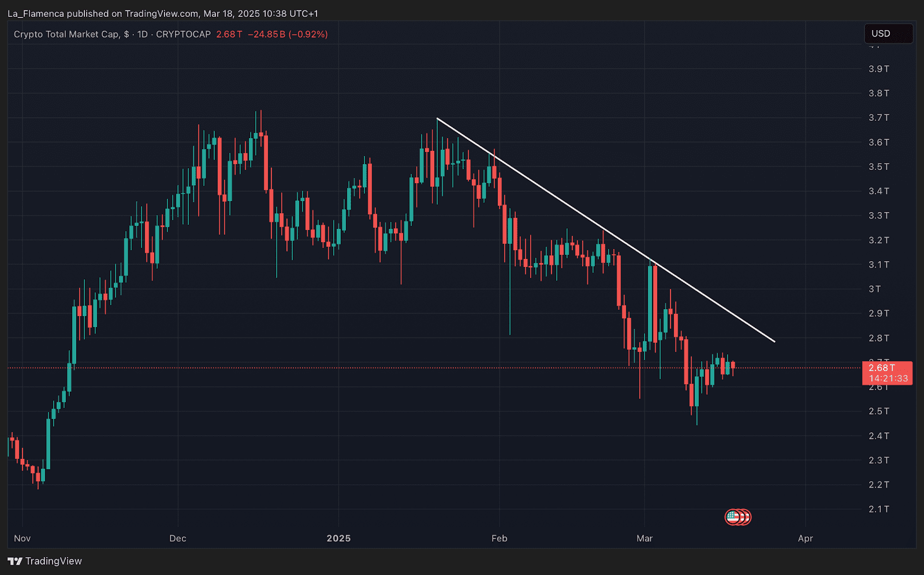The height and width of the screenshot is (575, 924).
Task: Click the 3.5 T price axis label
Action: 879,166
